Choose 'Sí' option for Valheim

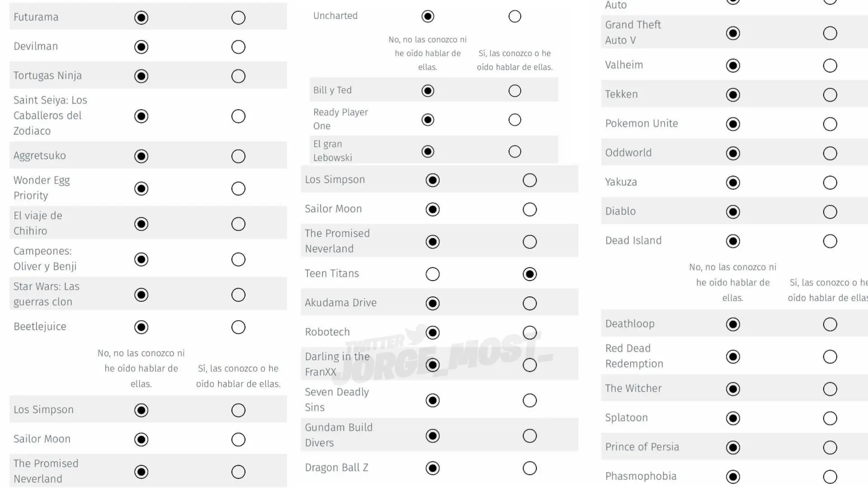click(830, 66)
